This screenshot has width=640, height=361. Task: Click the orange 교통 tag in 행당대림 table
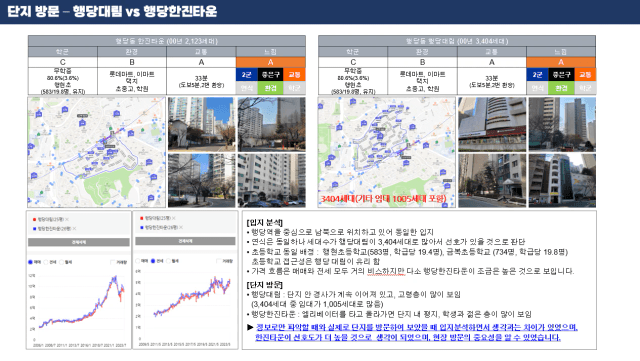[585, 75]
